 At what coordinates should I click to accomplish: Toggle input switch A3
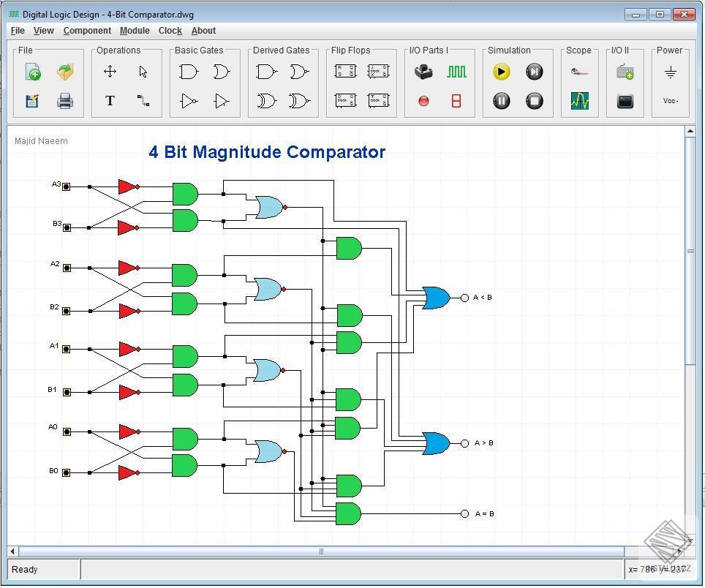coord(66,186)
